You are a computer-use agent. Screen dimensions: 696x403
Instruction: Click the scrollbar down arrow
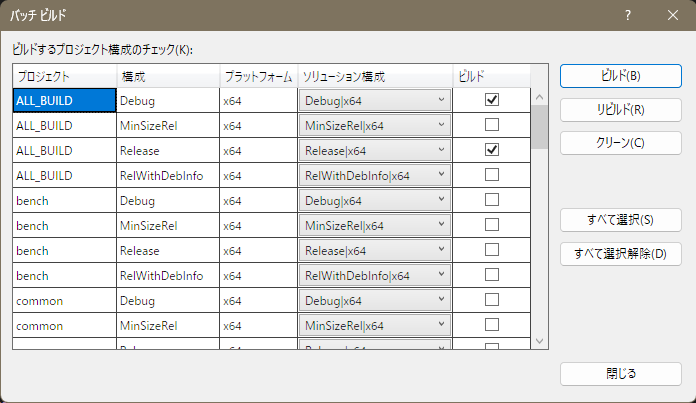coord(539,341)
